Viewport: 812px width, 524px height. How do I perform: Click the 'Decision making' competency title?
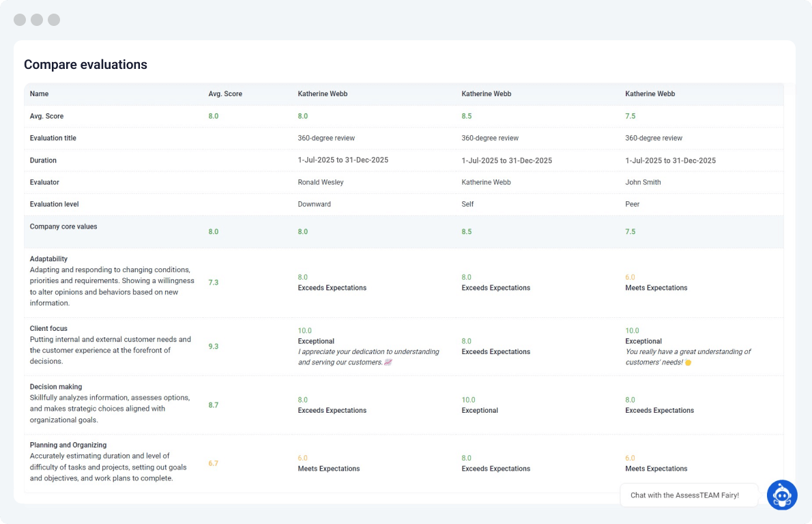(56, 387)
